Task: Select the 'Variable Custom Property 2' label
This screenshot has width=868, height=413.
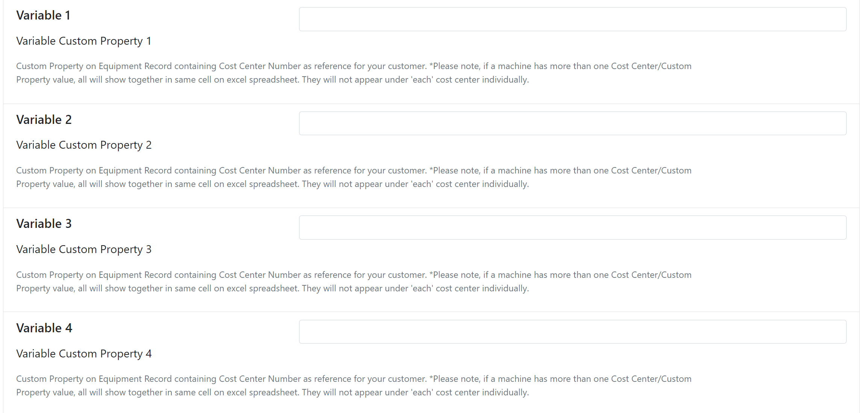Action: pyautogui.click(x=84, y=145)
